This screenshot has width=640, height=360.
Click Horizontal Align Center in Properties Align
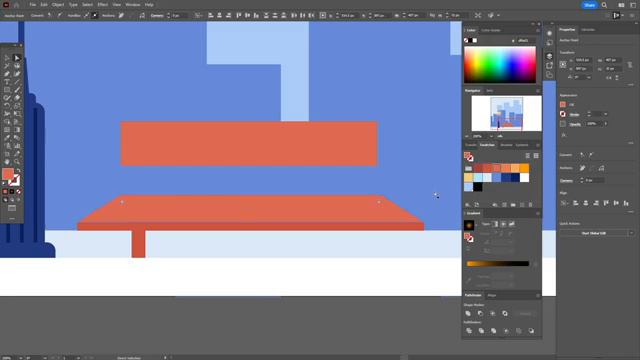(586, 203)
